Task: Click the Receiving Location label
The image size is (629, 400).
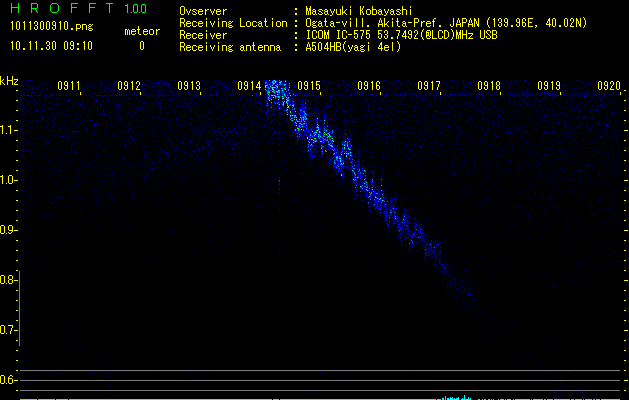Action: coord(233,23)
